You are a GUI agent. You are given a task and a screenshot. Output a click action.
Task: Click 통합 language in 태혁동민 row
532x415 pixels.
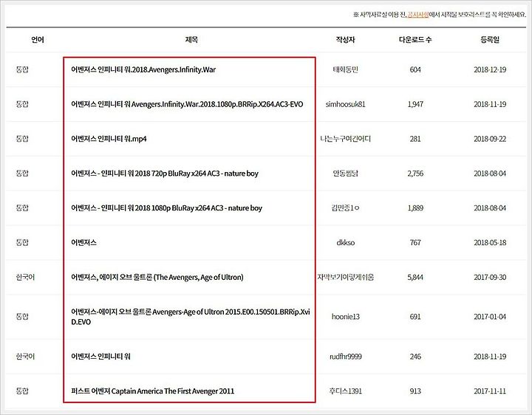pos(22,70)
